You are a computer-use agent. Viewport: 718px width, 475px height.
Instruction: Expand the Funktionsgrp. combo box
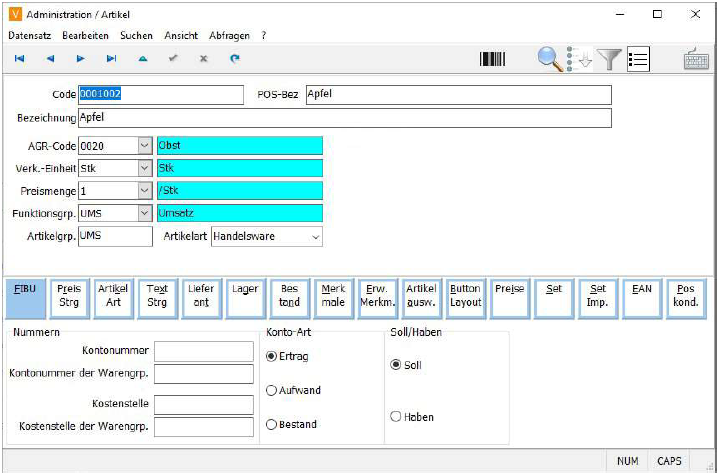coord(144,213)
